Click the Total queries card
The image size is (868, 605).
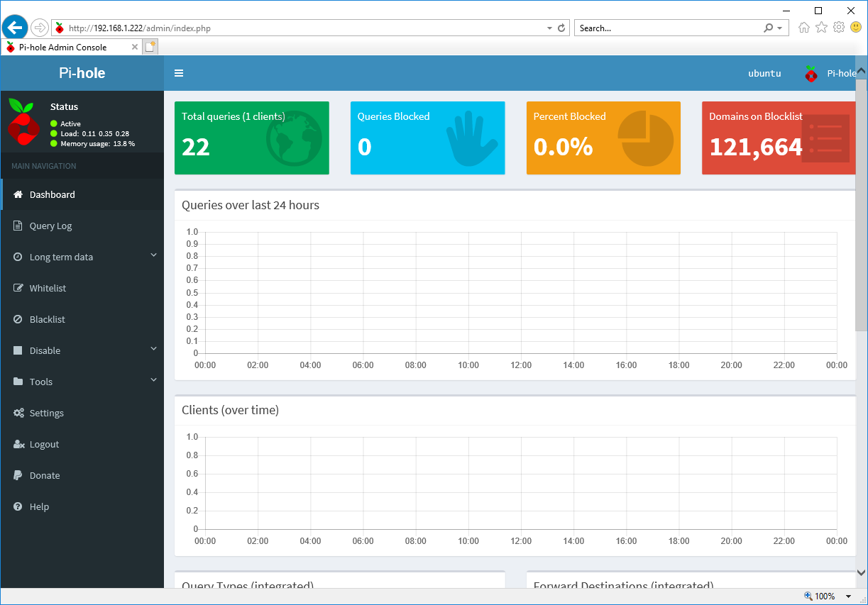point(252,138)
